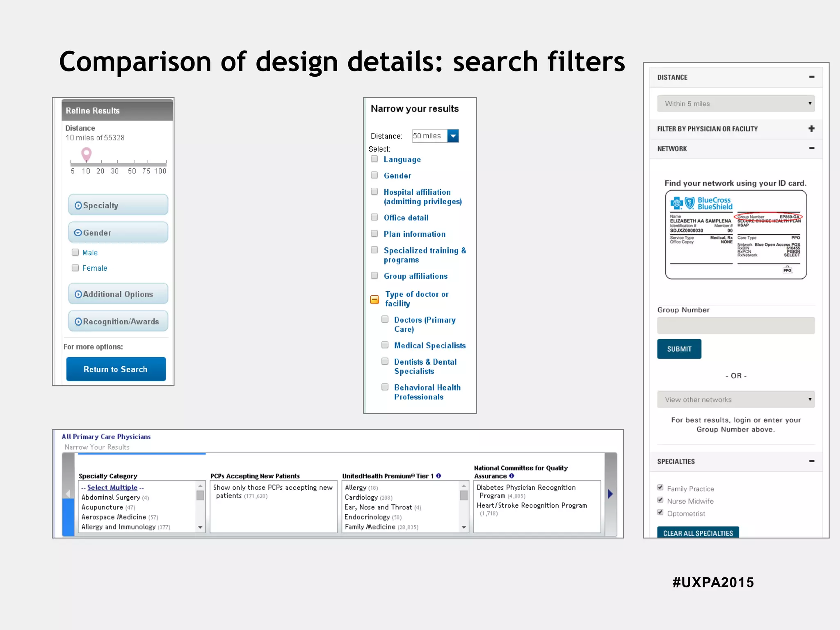Click the BlueCross BlueShield ID card image
This screenshot has height=630, width=840.
[x=736, y=235]
